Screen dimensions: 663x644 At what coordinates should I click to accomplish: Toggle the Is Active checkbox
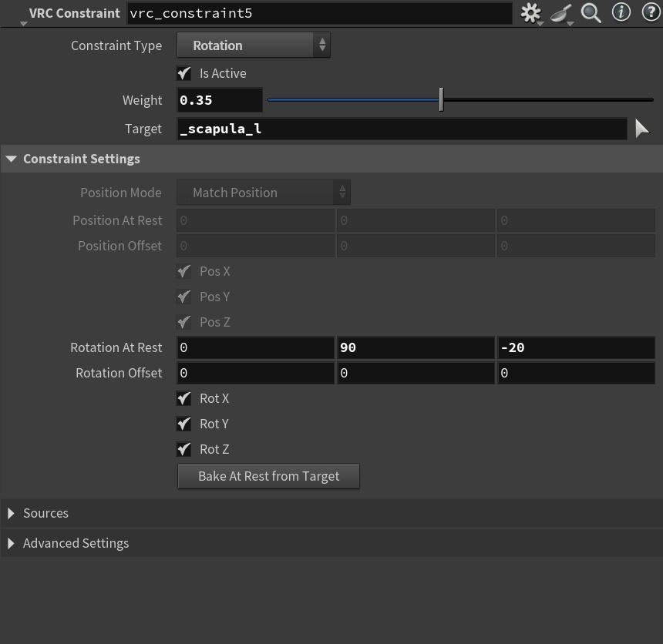coord(183,73)
